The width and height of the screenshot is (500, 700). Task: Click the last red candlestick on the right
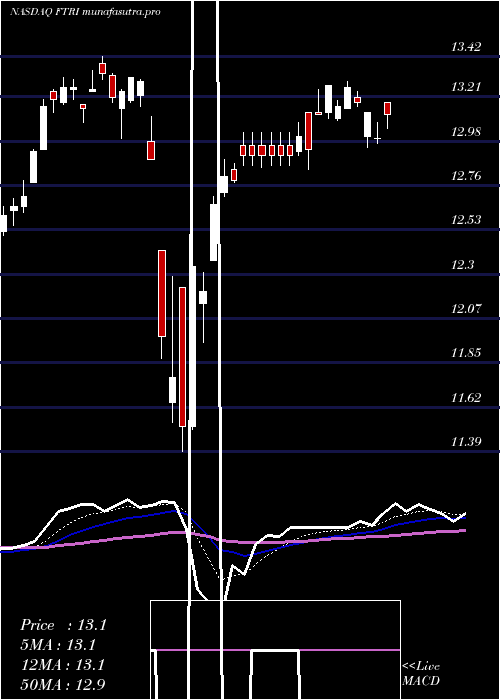coord(388,108)
